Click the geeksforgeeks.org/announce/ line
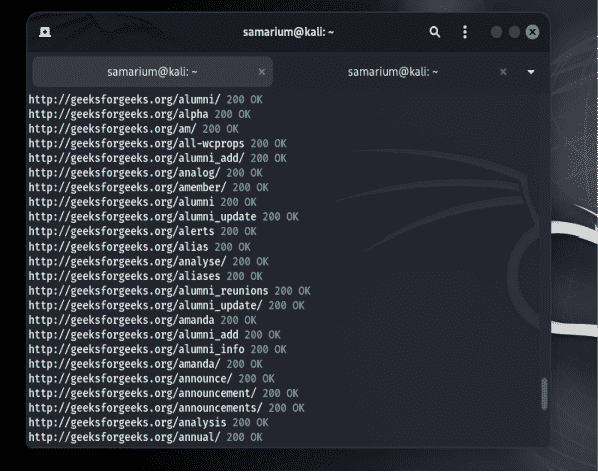The height and width of the screenshot is (472, 598). (x=151, y=379)
